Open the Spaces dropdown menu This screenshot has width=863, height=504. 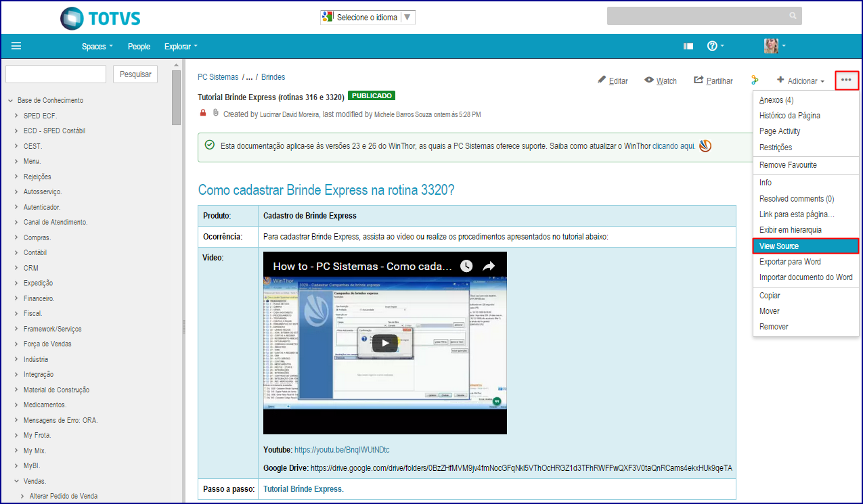97,46
